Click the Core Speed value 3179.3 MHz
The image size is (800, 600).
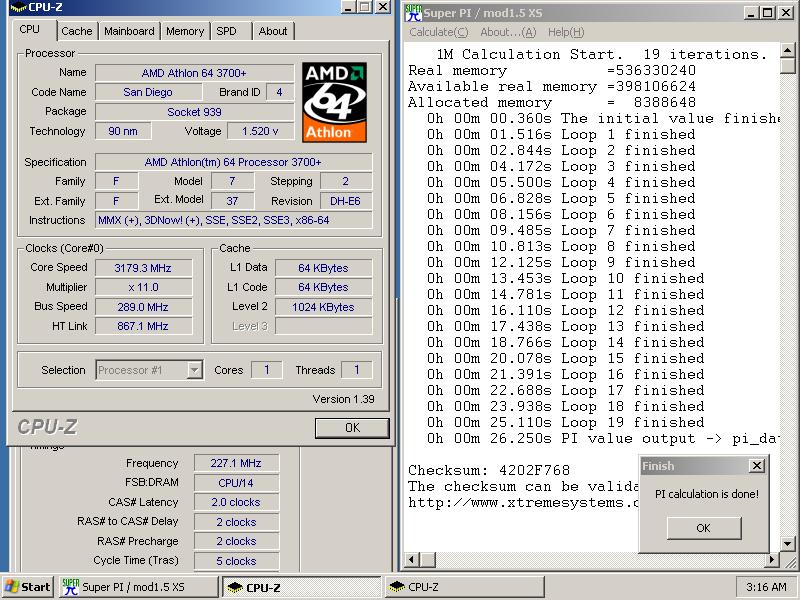[143, 268]
